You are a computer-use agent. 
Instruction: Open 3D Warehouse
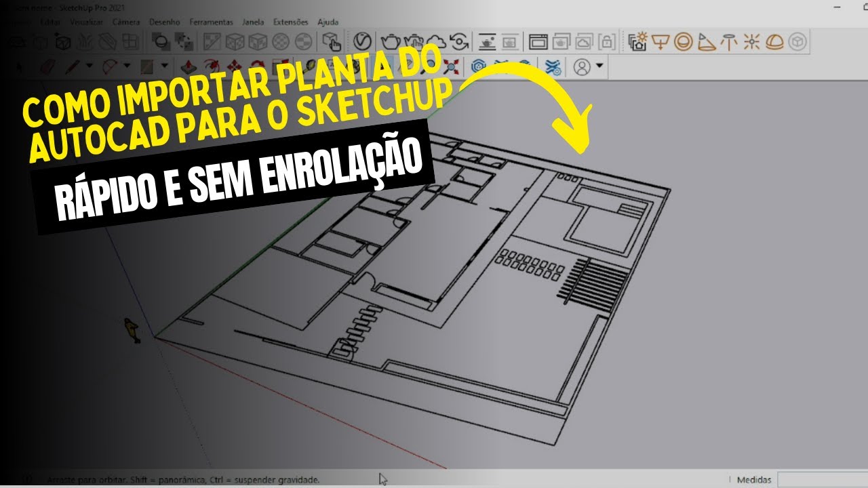tap(479, 66)
